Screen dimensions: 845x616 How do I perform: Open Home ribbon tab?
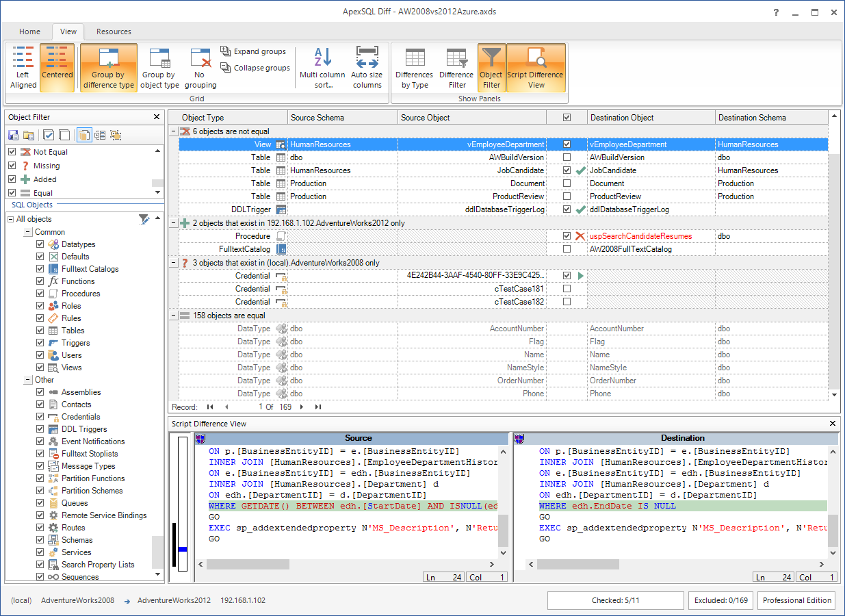tap(29, 31)
